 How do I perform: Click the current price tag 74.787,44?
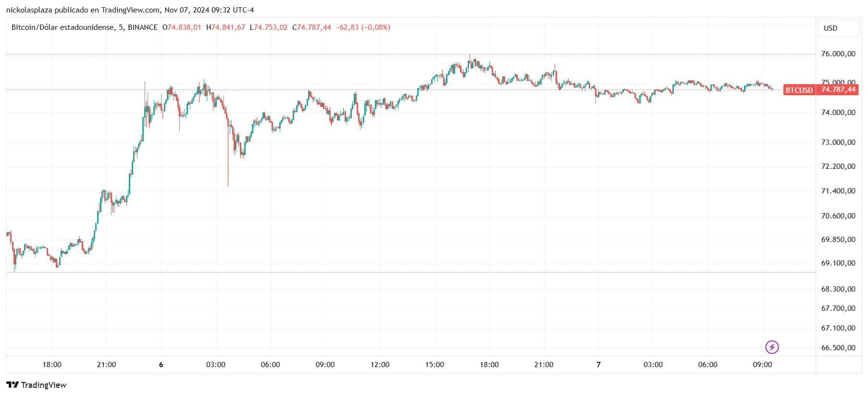pyautogui.click(x=838, y=90)
